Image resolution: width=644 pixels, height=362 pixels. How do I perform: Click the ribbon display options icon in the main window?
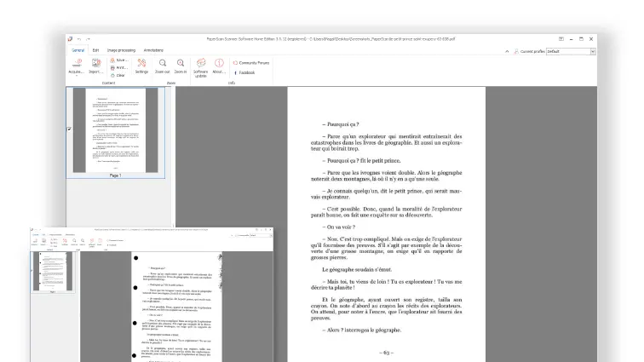tap(561, 39)
